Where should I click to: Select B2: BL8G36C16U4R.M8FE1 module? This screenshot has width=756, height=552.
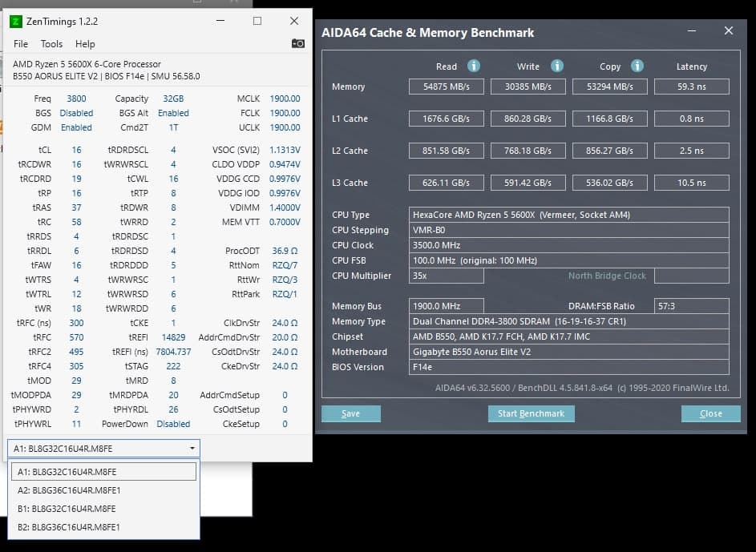(x=103, y=527)
